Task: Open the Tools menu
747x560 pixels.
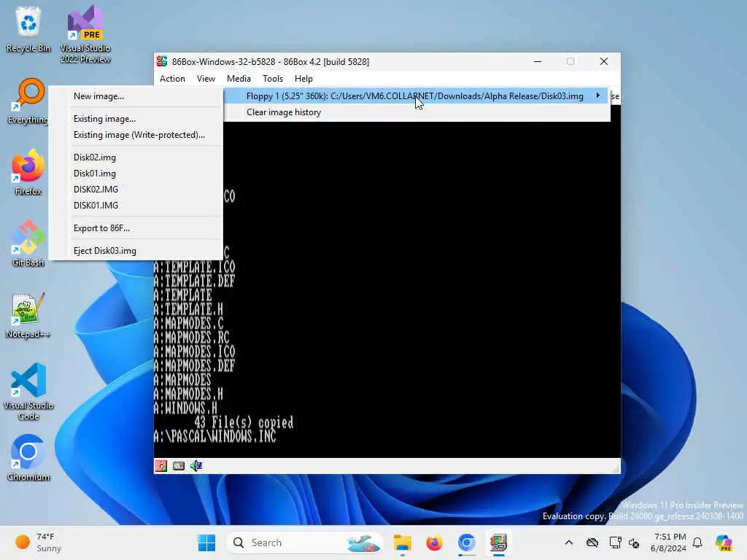Action: pos(273,79)
